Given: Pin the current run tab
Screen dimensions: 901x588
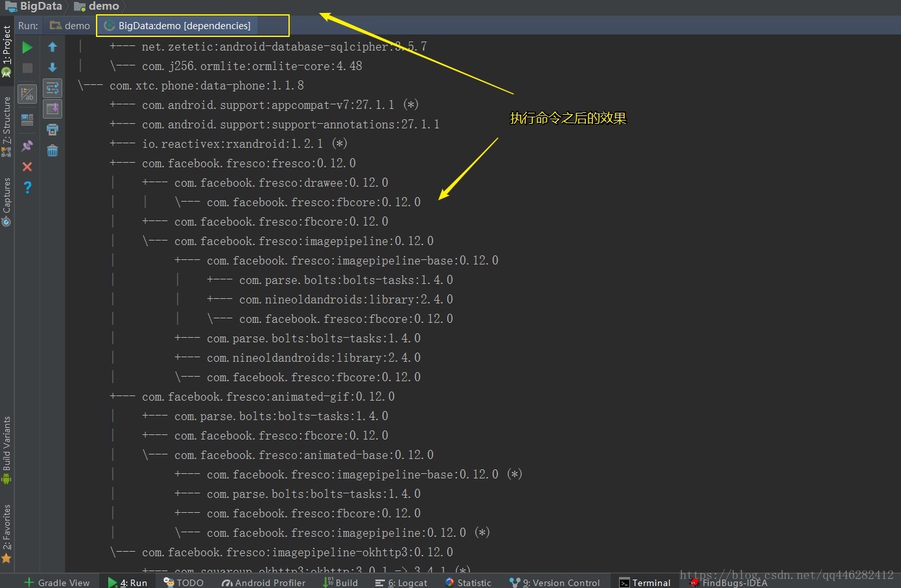Looking at the screenshot, I should [27, 146].
